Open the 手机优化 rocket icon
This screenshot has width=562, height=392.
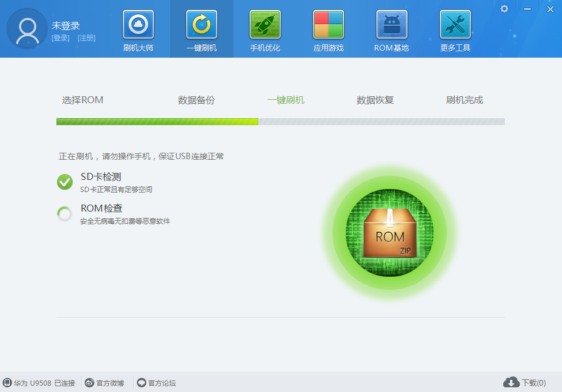pos(265,24)
